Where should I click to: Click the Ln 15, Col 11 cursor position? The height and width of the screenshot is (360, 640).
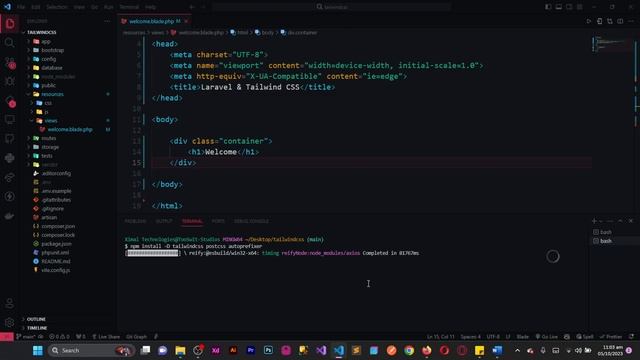tap(440, 337)
